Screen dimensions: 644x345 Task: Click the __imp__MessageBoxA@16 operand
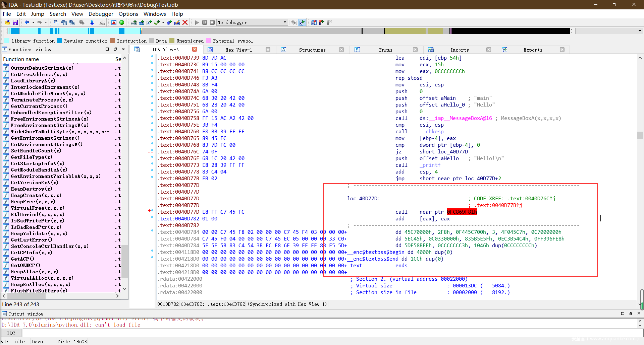click(x=461, y=118)
